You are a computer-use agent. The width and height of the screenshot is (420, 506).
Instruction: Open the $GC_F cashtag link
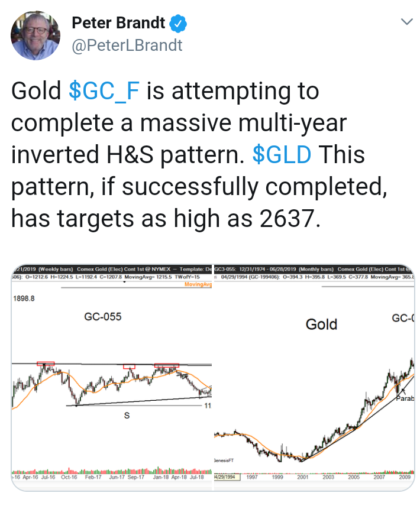[104, 90]
